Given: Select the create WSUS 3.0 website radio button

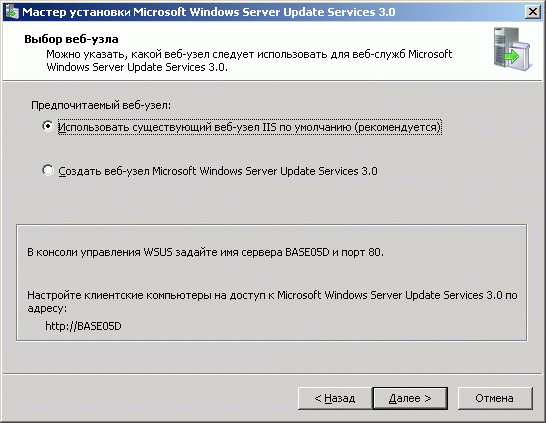Looking at the screenshot, I should 48,170.
